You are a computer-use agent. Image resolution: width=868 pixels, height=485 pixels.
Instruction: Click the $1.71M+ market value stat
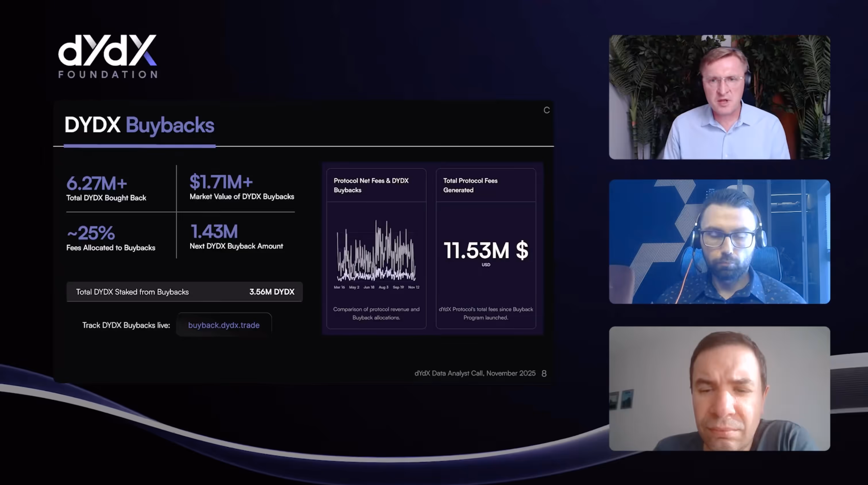coord(221,182)
